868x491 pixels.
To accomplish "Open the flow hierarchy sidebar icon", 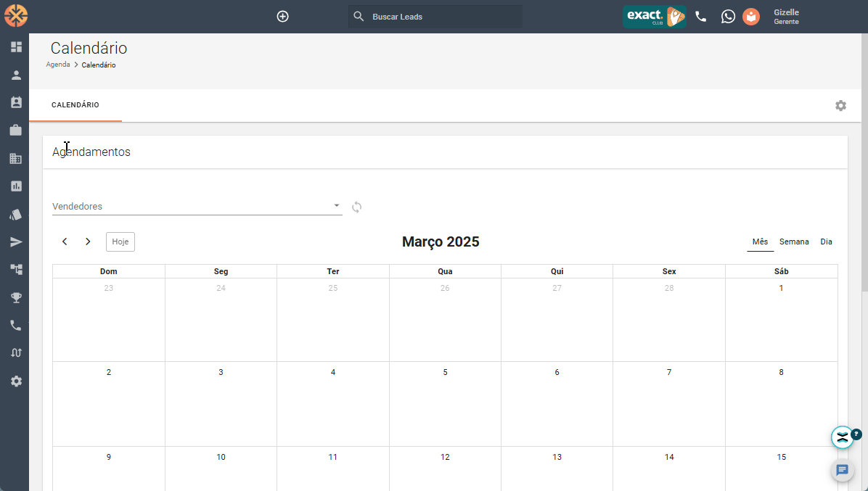I will [x=16, y=269].
